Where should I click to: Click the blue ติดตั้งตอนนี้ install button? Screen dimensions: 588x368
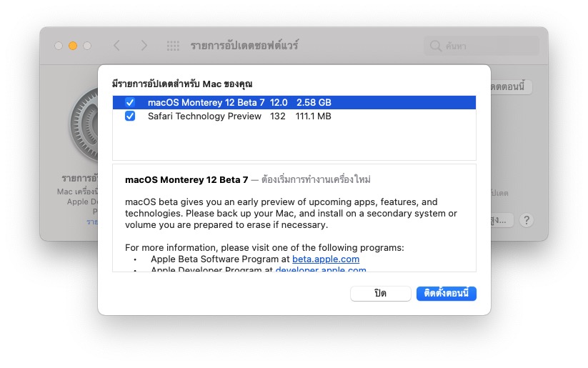click(x=446, y=294)
